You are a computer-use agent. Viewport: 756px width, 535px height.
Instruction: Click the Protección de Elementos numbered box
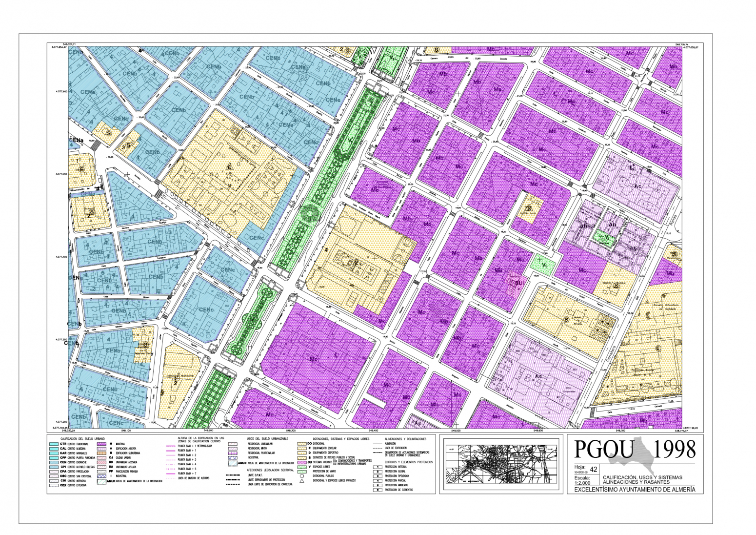[x=378, y=490]
